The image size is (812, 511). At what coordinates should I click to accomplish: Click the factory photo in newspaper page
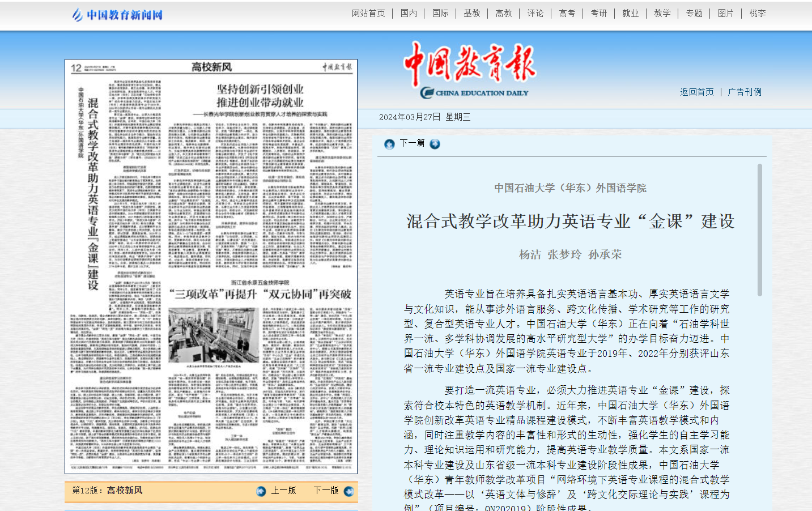point(214,335)
